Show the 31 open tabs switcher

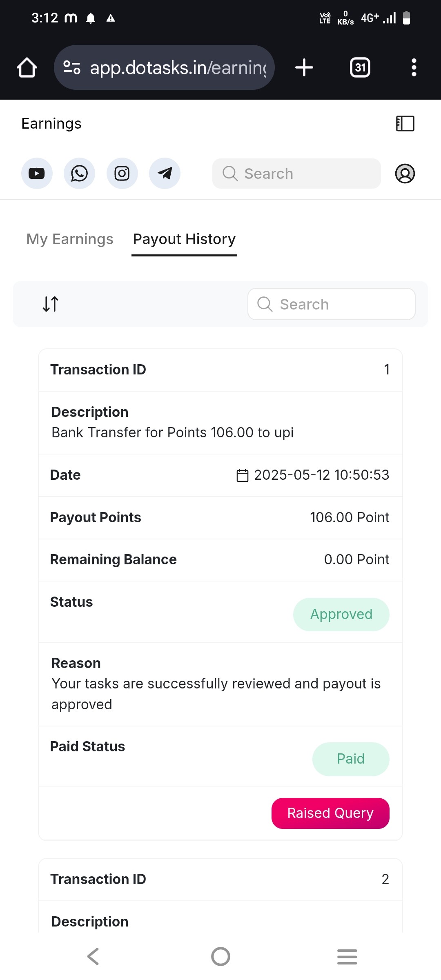point(360,67)
